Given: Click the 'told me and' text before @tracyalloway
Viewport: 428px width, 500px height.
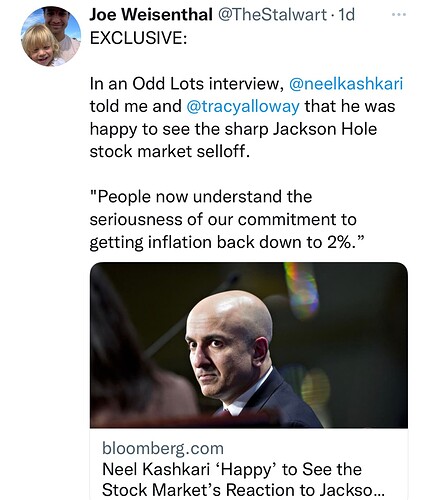Looking at the screenshot, I should 136,106.
